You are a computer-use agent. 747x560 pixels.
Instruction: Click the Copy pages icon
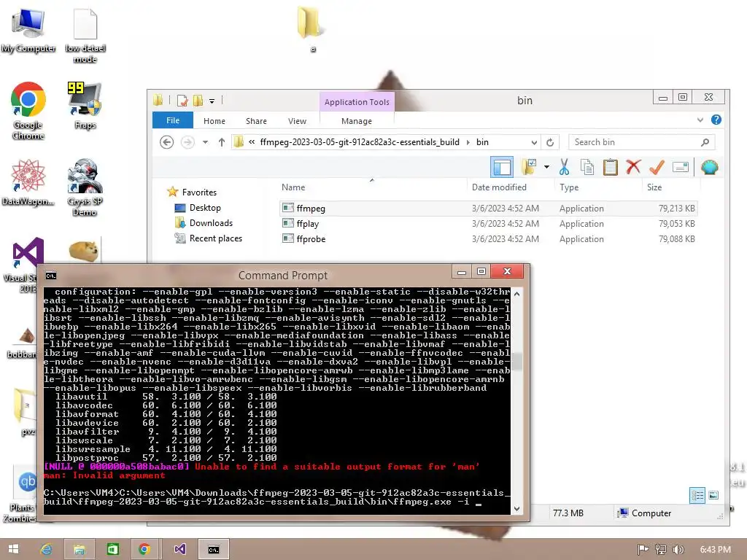pyautogui.click(x=587, y=167)
